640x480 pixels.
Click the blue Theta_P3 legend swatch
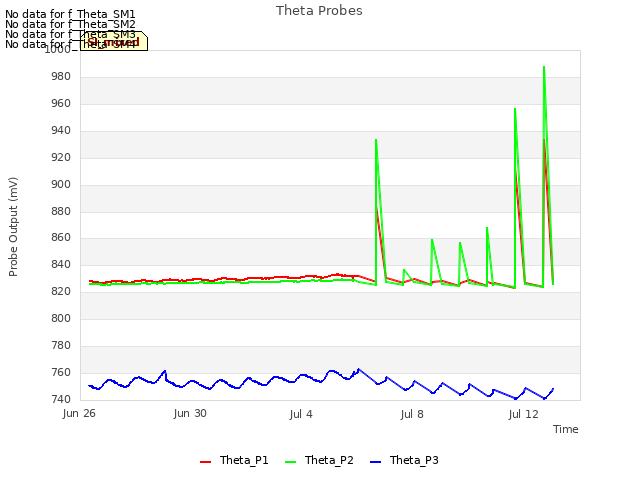[x=375, y=461]
